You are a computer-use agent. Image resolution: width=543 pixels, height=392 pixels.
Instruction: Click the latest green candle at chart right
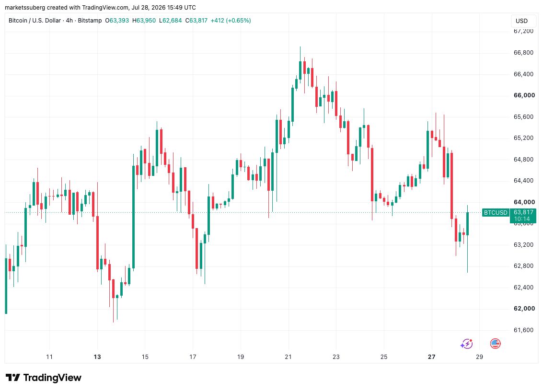pos(467,224)
